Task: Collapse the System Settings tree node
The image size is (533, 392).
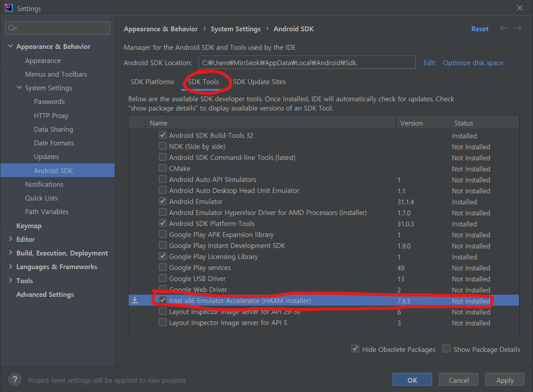Action: 19,88
